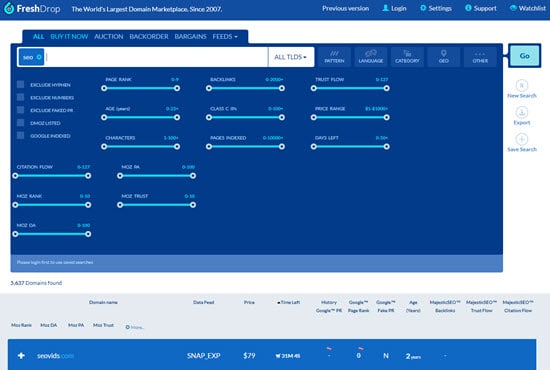Enable Exclude Hyphen checkbox
550x370 pixels.
(x=20, y=85)
